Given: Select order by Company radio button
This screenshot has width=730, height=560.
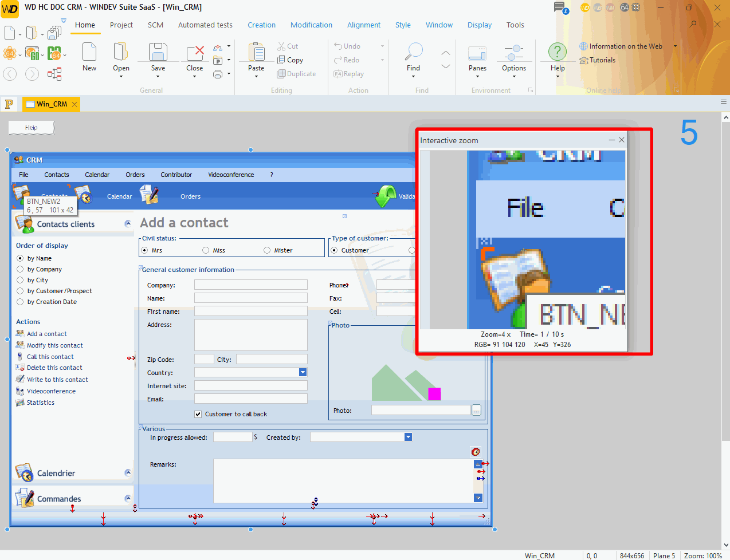Looking at the screenshot, I should [20, 269].
